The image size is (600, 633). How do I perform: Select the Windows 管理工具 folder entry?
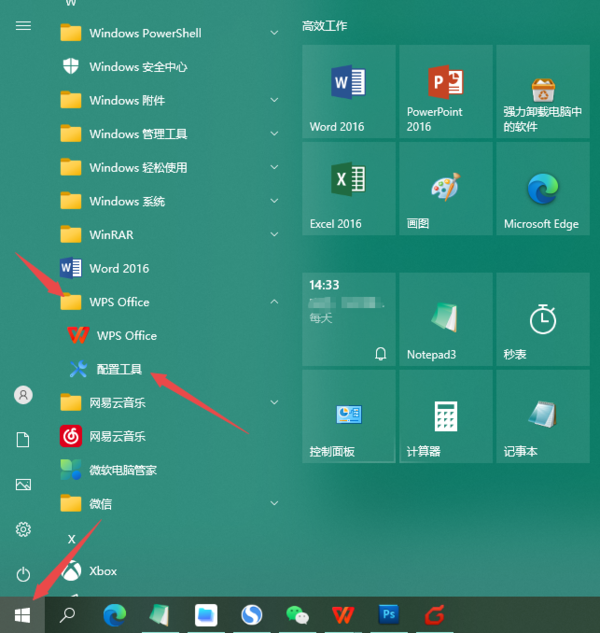coord(170,134)
